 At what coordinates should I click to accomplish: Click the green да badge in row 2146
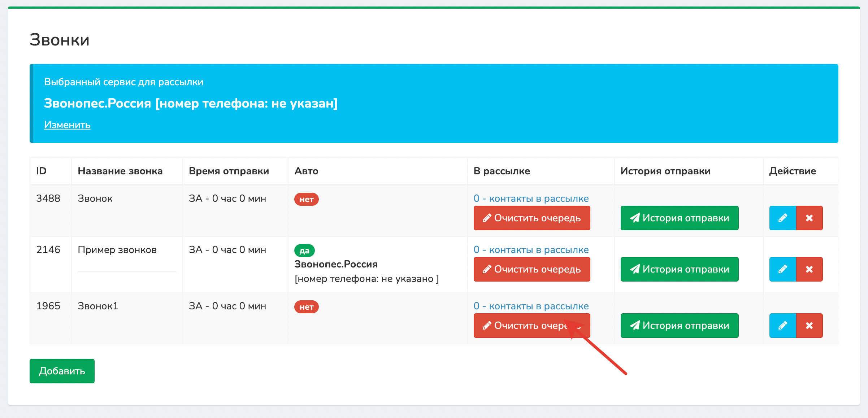[304, 251]
